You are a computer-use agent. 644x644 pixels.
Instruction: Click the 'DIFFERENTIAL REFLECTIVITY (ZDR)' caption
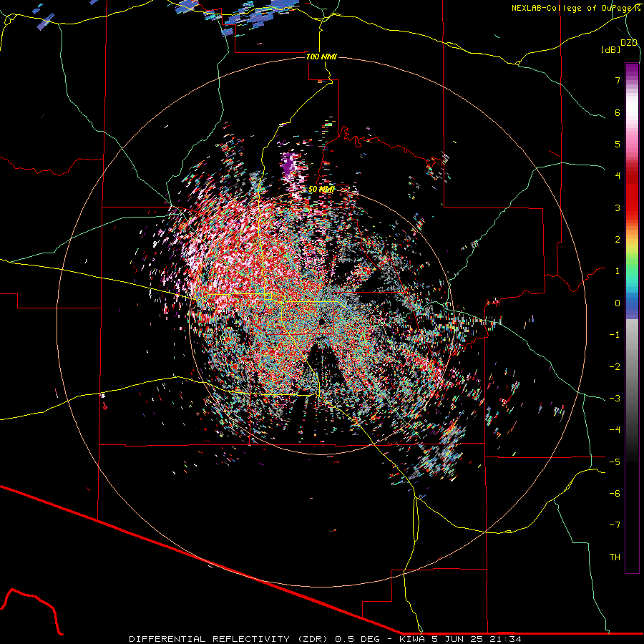[x=228, y=639]
